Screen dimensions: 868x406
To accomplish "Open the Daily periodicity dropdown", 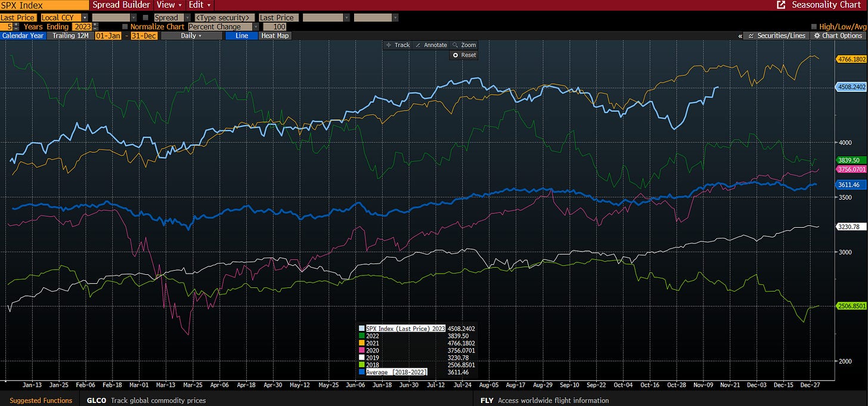I will click(191, 36).
